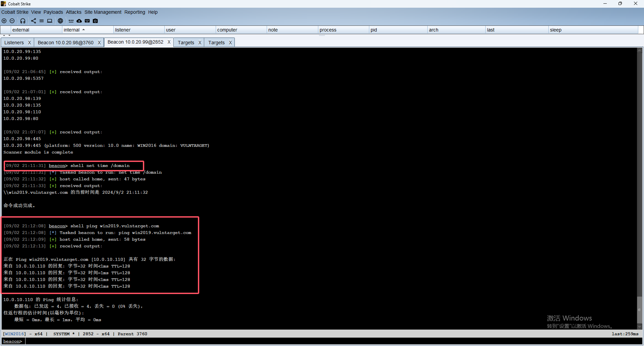Open the View menu

pos(36,12)
